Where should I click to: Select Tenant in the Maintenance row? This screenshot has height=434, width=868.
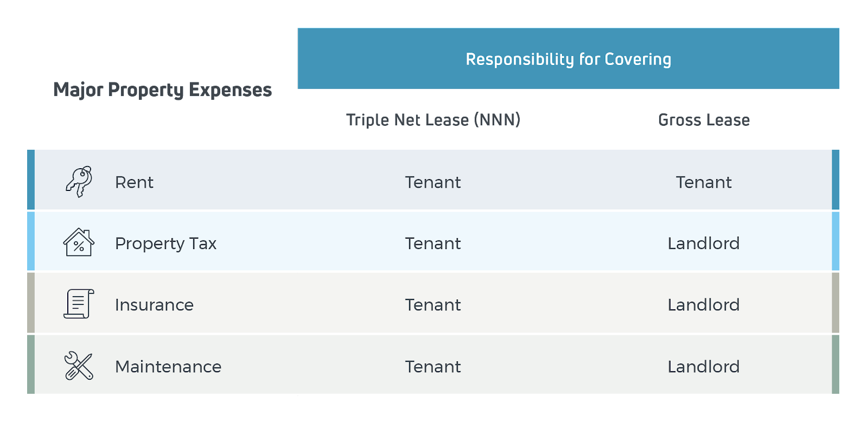433,367
